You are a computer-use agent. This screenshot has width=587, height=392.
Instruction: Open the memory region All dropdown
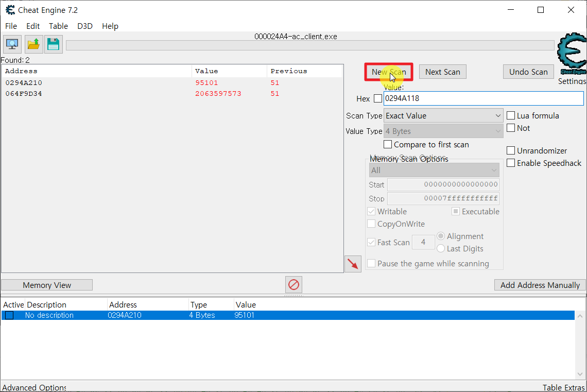434,171
